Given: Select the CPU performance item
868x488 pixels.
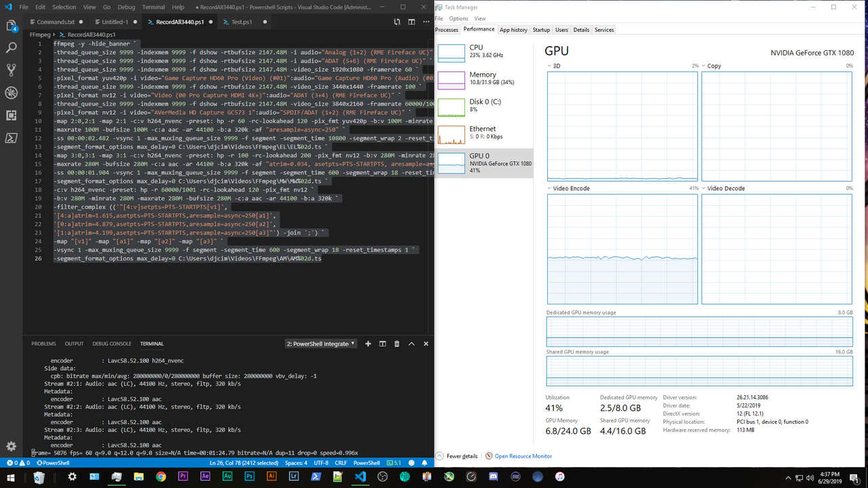Looking at the screenshot, I should [484, 54].
